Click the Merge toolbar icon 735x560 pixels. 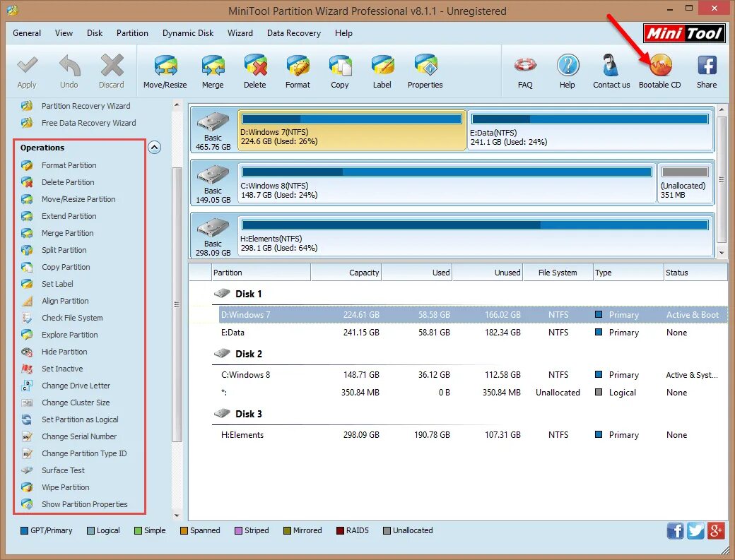coord(213,66)
